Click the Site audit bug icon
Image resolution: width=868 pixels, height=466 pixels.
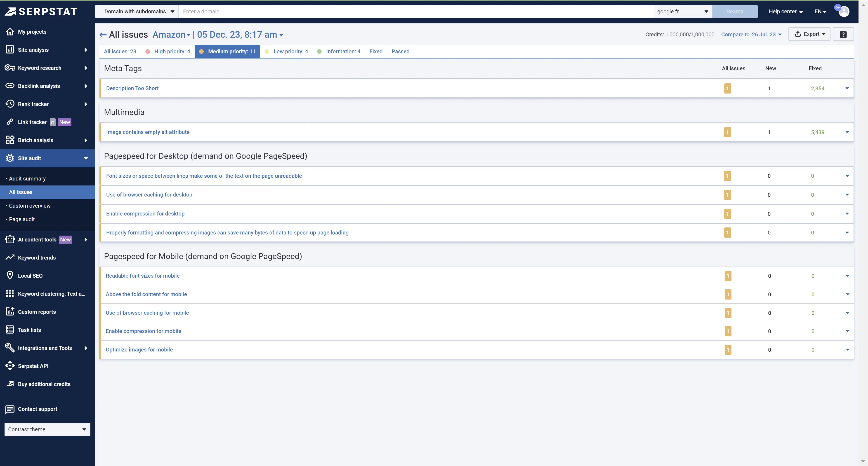(x=10, y=158)
